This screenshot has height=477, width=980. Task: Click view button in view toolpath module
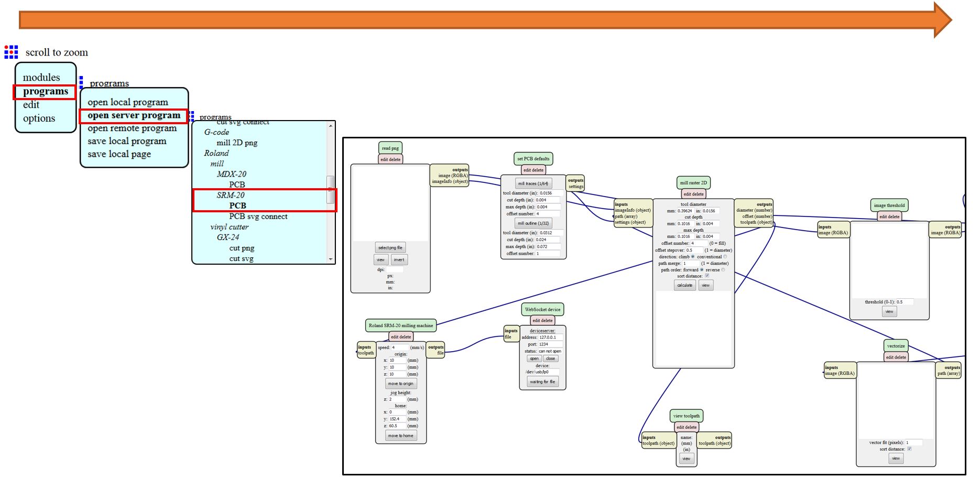click(x=687, y=459)
